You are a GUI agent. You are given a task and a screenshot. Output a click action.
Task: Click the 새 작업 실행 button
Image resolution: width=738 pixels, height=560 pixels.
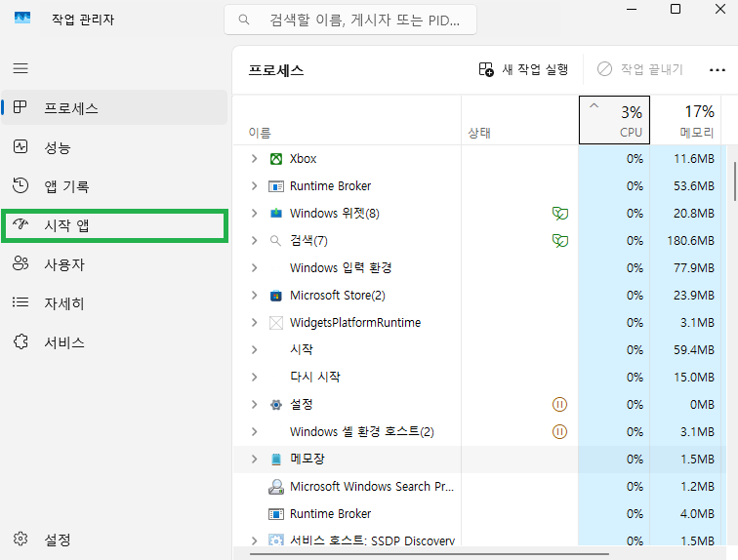point(524,69)
